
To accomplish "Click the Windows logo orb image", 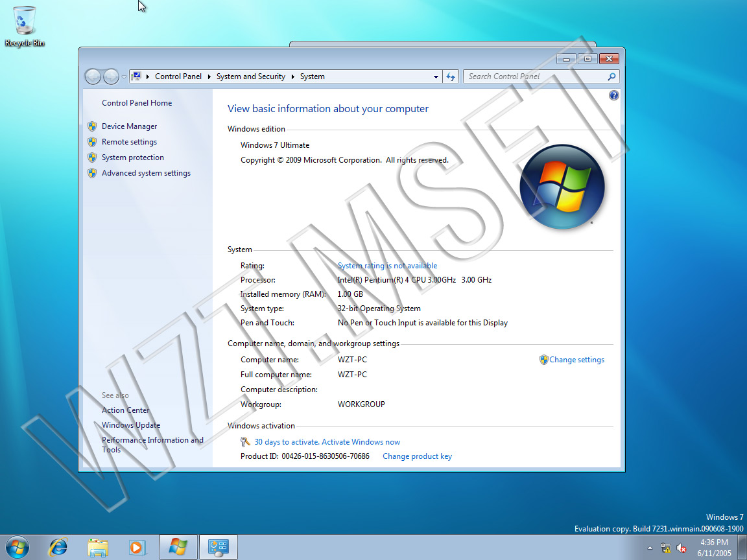I will [562, 187].
